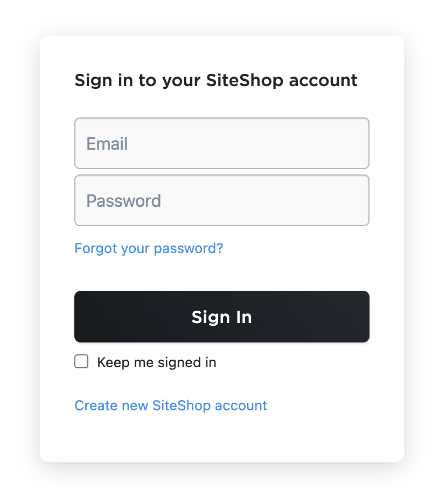Place cursor in the Password box

222,200
